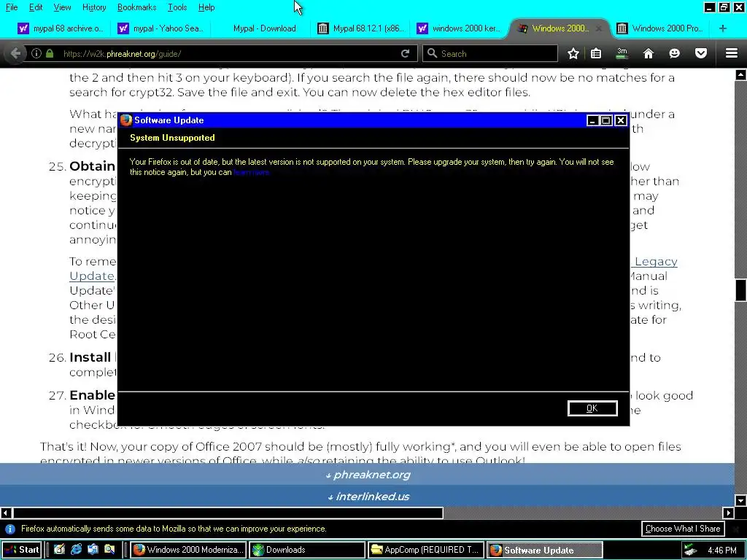
Task: Click the 'Choose What I Share' button
Action: coord(683,529)
